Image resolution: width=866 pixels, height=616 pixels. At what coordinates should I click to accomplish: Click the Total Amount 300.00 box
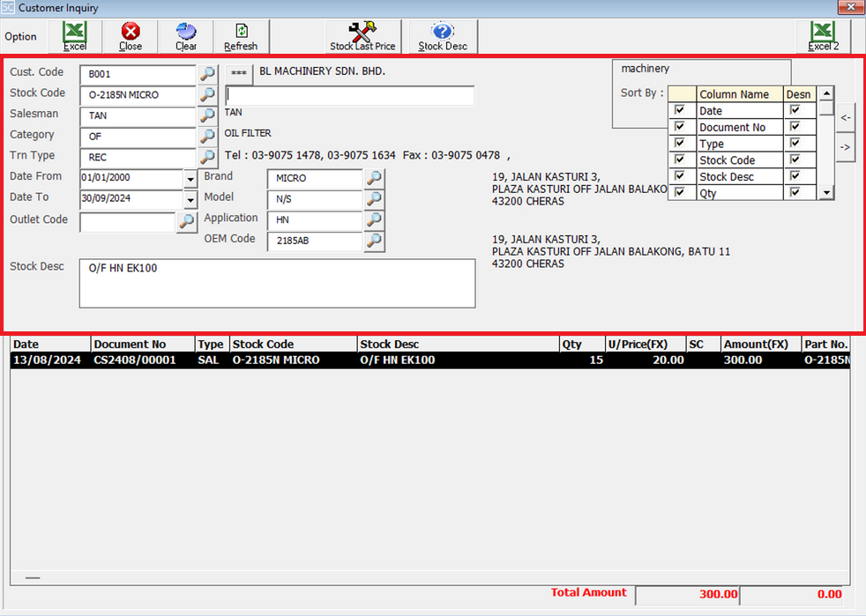pyautogui.click(x=687, y=595)
